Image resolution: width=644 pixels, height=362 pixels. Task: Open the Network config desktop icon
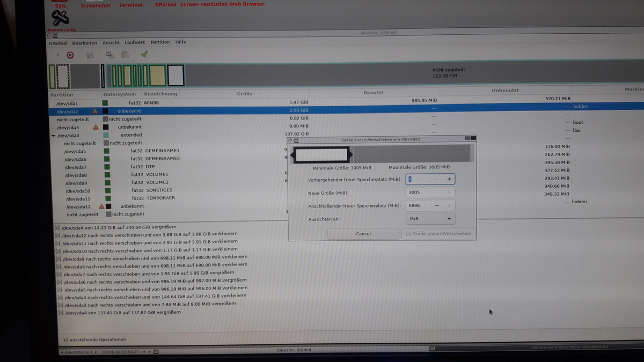61,19
